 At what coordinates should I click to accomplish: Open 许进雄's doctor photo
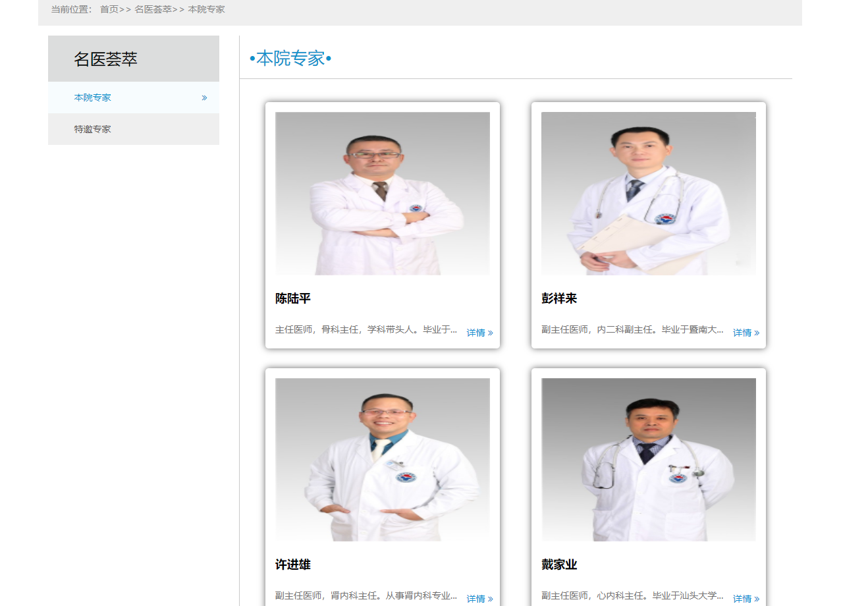coord(383,460)
